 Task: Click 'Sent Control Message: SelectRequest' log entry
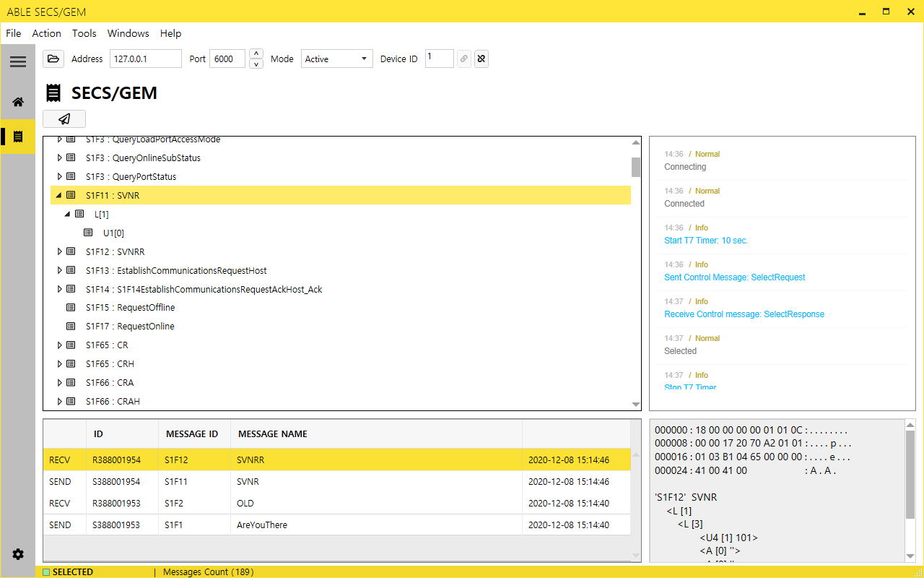[x=735, y=277]
